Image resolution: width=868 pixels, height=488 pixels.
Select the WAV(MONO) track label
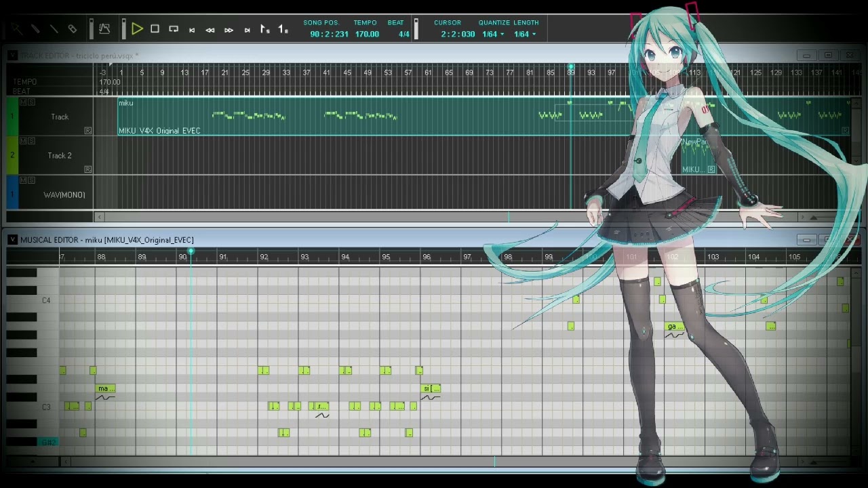[x=64, y=195]
